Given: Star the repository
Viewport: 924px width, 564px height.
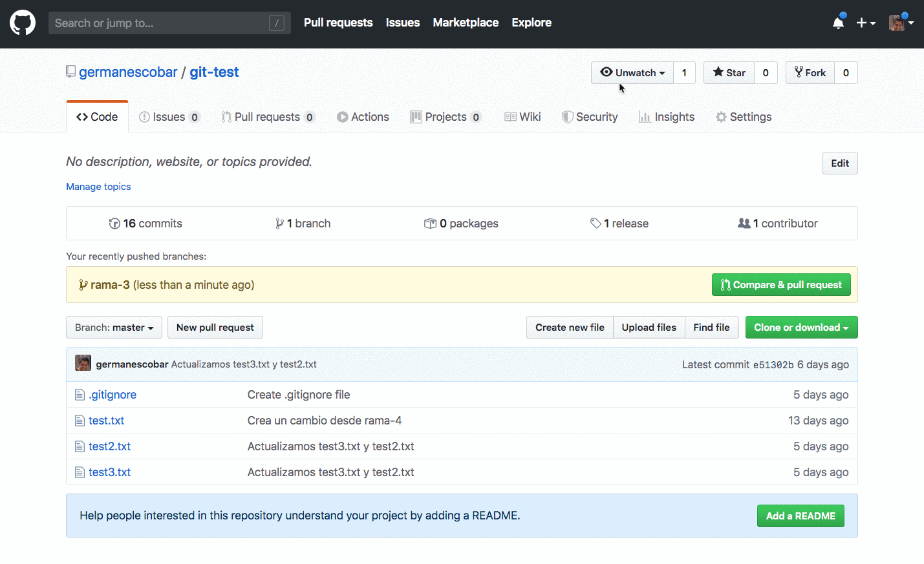Looking at the screenshot, I should [729, 73].
